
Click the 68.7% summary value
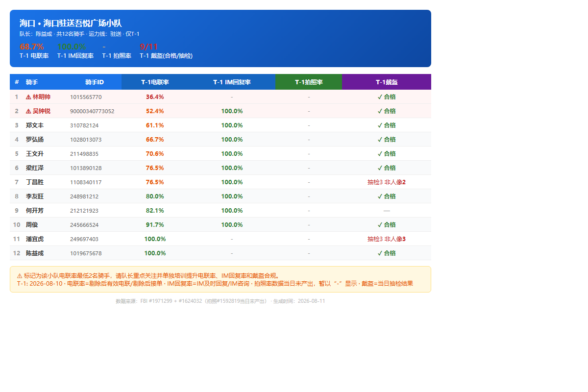(x=32, y=47)
